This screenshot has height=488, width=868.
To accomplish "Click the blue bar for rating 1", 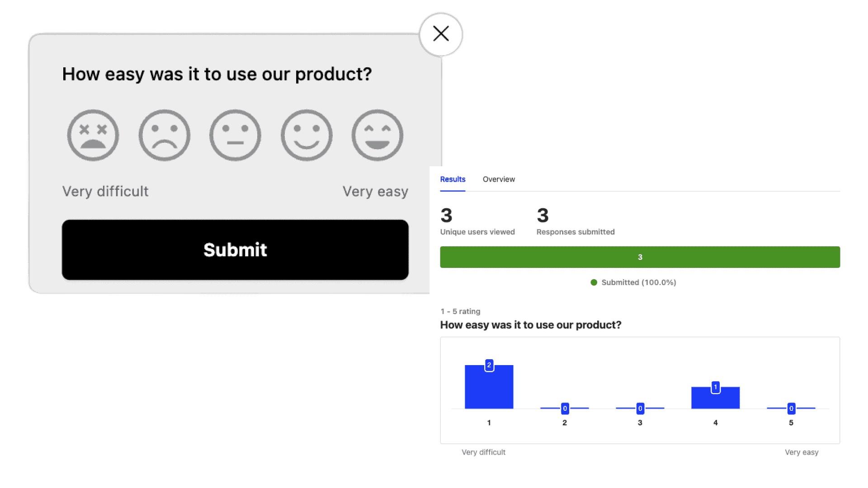I will pos(489,391).
